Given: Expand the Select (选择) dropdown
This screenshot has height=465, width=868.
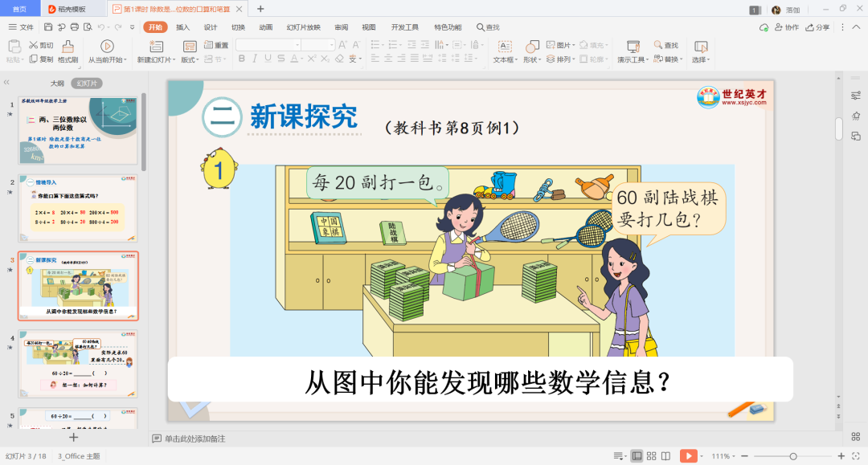Looking at the screenshot, I should [x=700, y=60].
